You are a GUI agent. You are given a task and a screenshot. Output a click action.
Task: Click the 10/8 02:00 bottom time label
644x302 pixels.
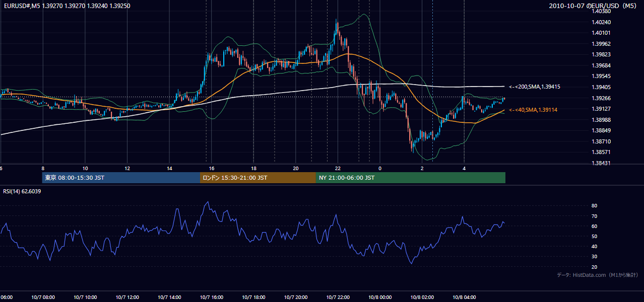pyautogui.click(x=422, y=297)
